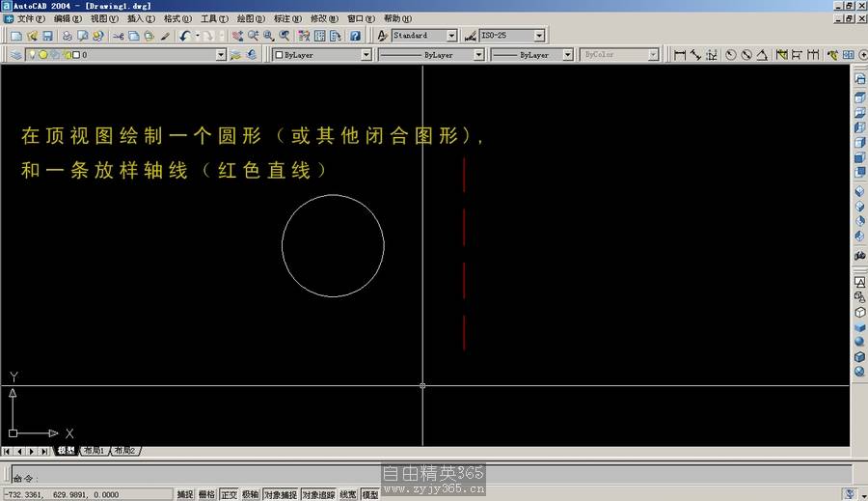Viewport: 868px width, 501px height.
Task: Toggle the 正交 ortho mode button
Action: point(229,494)
